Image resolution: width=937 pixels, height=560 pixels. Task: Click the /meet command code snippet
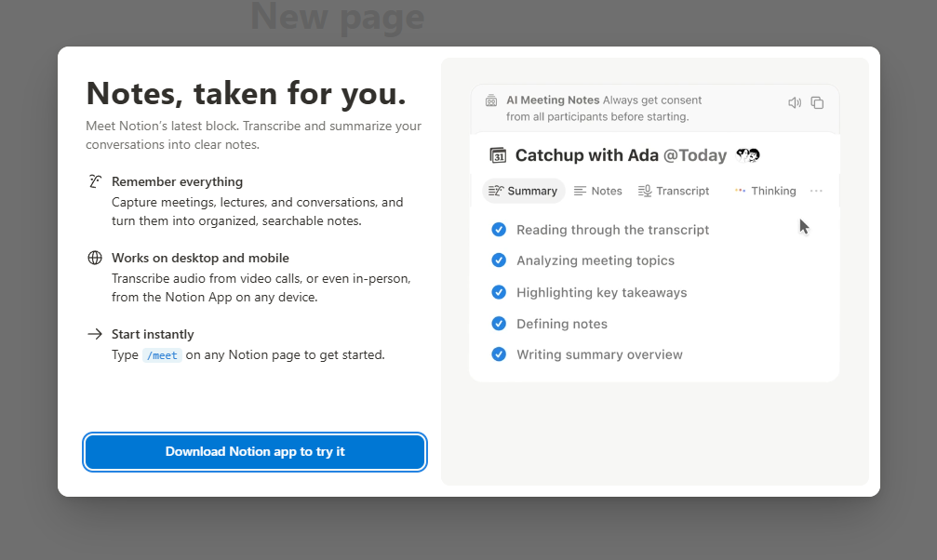pyautogui.click(x=162, y=355)
